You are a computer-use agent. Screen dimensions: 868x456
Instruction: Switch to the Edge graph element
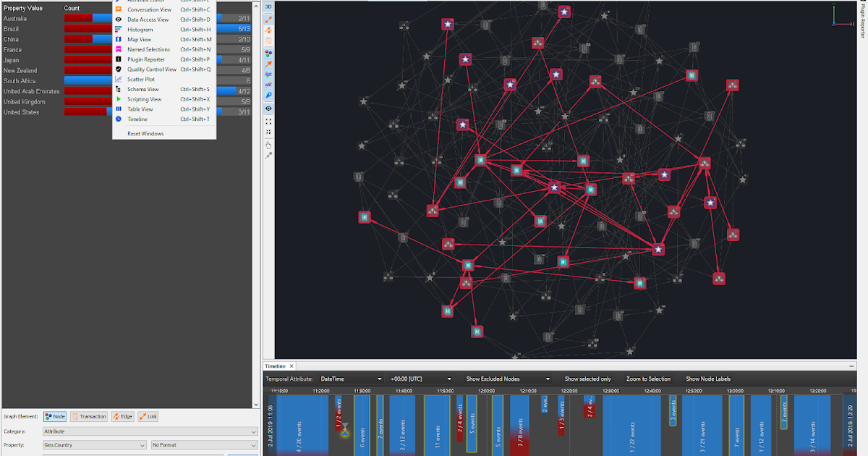tap(122, 416)
